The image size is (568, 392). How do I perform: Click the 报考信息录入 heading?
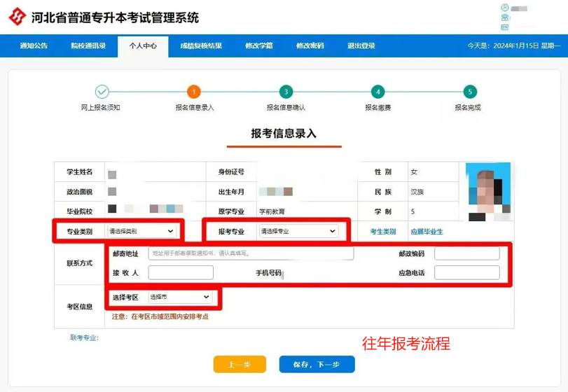point(284,133)
